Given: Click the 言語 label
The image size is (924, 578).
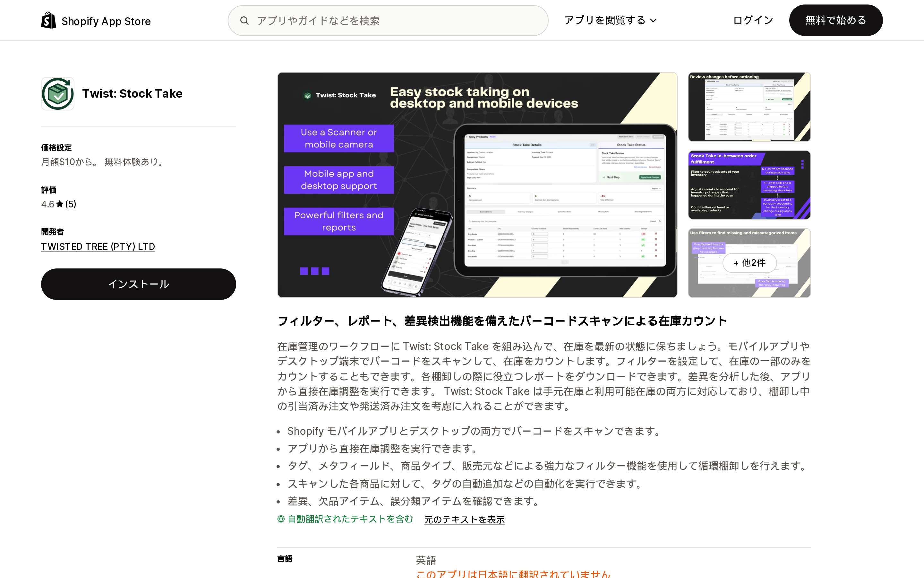Looking at the screenshot, I should coord(285,559).
